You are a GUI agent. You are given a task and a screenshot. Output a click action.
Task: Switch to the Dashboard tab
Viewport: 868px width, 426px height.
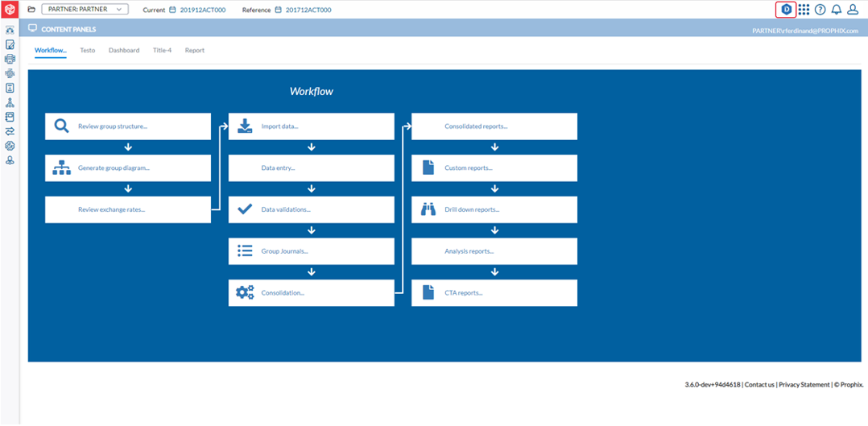124,51
